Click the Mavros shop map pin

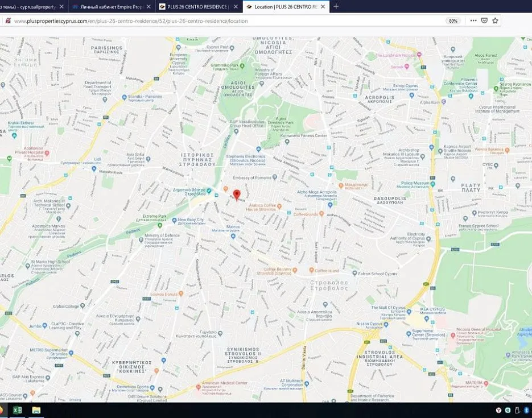[233, 236]
